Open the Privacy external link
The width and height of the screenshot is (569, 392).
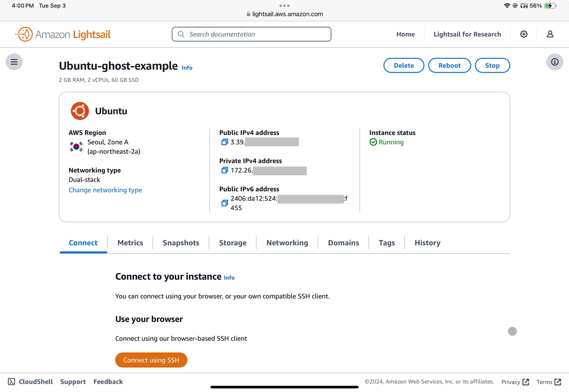click(x=515, y=382)
